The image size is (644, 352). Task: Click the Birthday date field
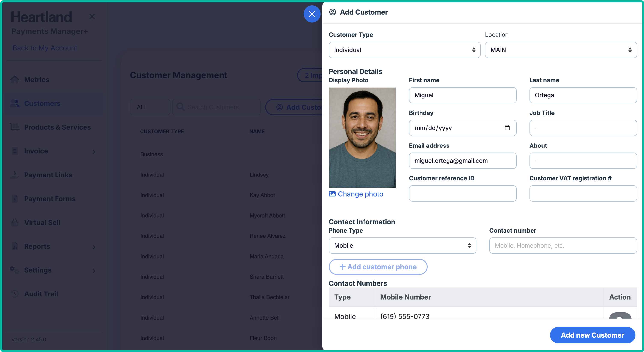click(463, 128)
